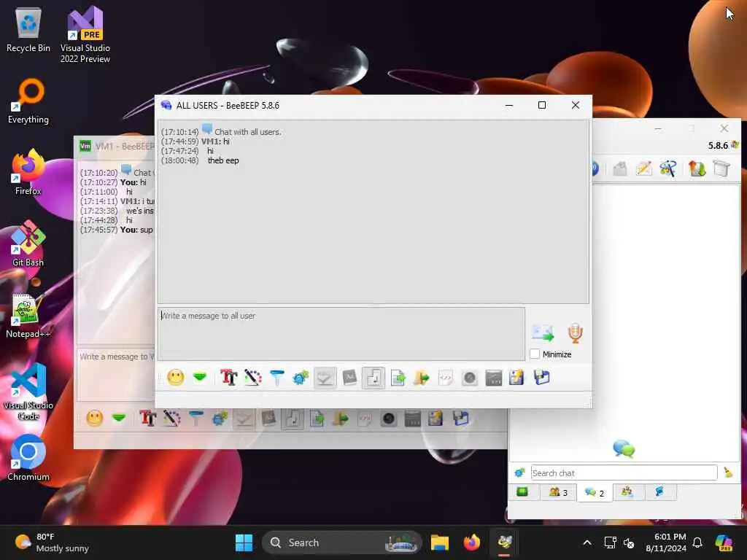Open Git Bash desktop shortcut
The height and width of the screenshot is (560, 747).
28,244
